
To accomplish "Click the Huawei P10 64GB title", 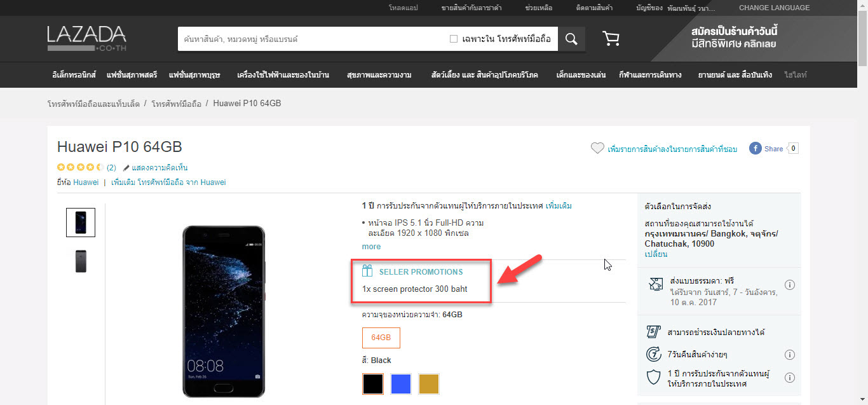I will [x=119, y=147].
